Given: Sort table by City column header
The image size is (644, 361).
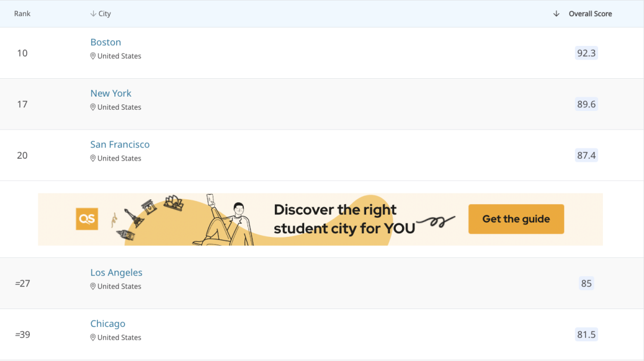Looking at the screenshot, I should coord(105,14).
